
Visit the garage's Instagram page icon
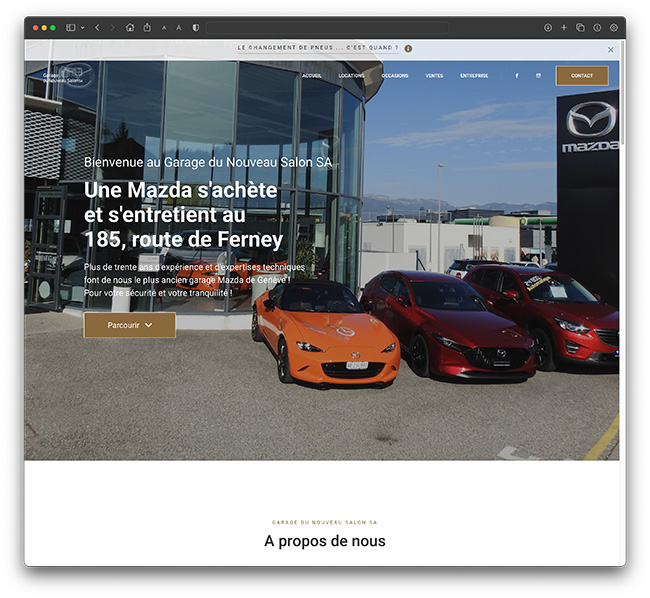pyautogui.click(x=538, y=76)
